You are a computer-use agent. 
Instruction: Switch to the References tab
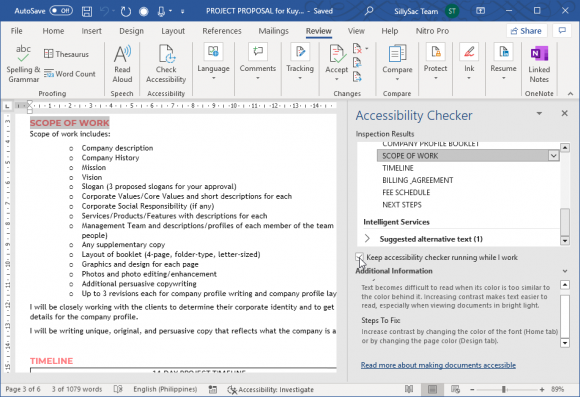tap(222, 31)
